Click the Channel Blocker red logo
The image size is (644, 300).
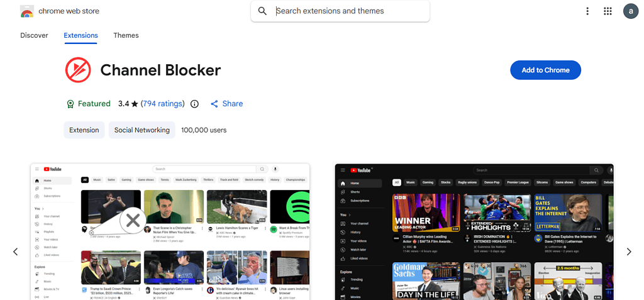[78, 70]
